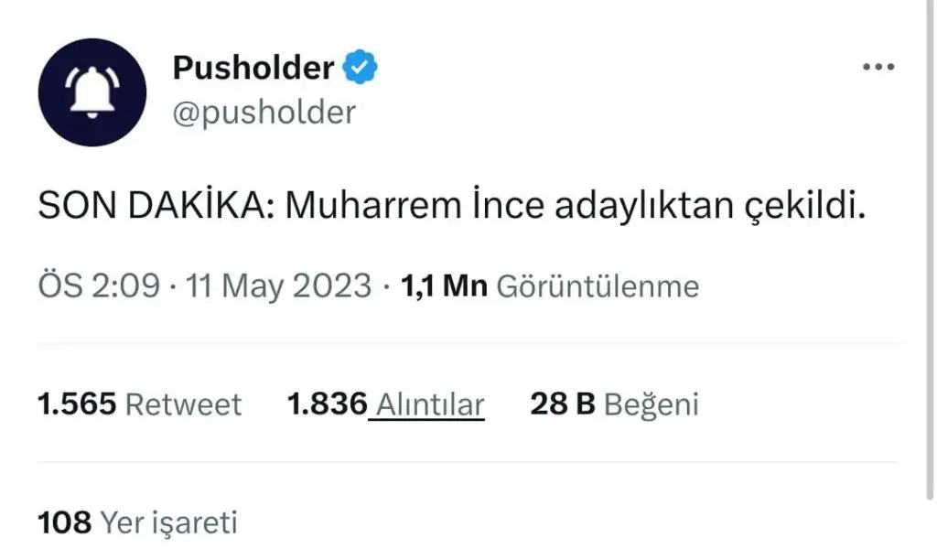The height and width of the screenshot is (560, 937).
Task: Click the 1.836 quotes number
Action: 327,404
